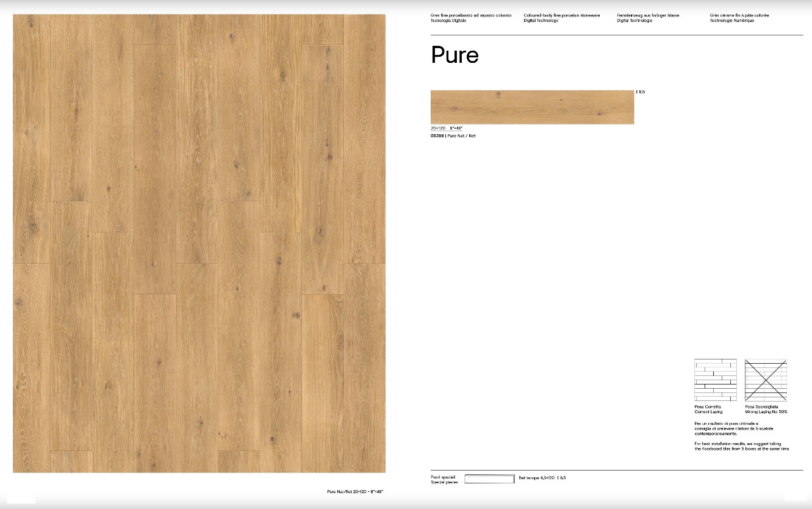Image resolution: width=812 pixels, height=509 pixels.
Task: Click the 05388 Pure Nat / Ret product code
Action: pos(453,135)
